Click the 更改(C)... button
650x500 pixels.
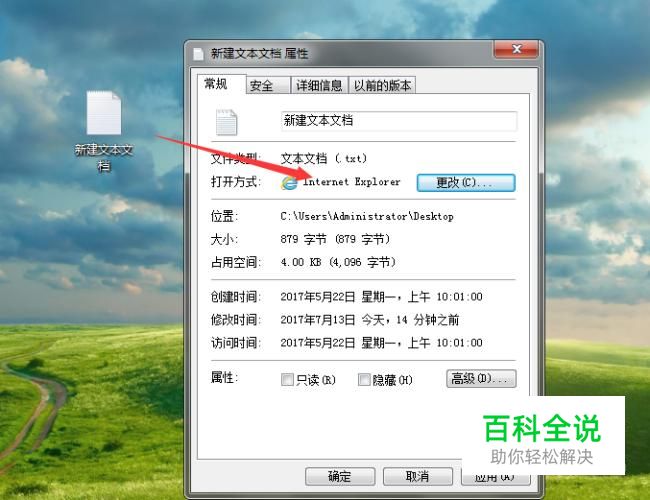(466, 183)
